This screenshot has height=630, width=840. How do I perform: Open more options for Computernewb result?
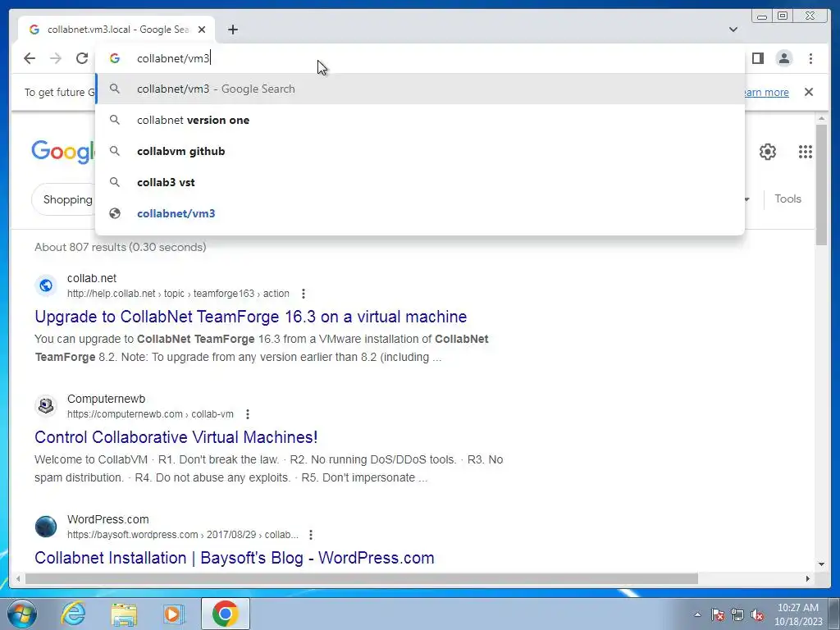coord(248,414)
